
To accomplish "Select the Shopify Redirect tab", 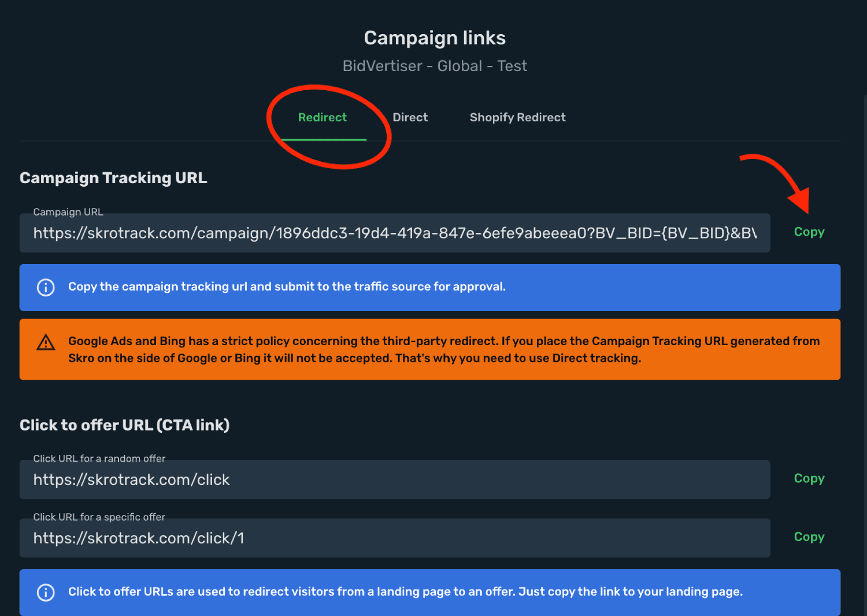I will pos(517,117).
